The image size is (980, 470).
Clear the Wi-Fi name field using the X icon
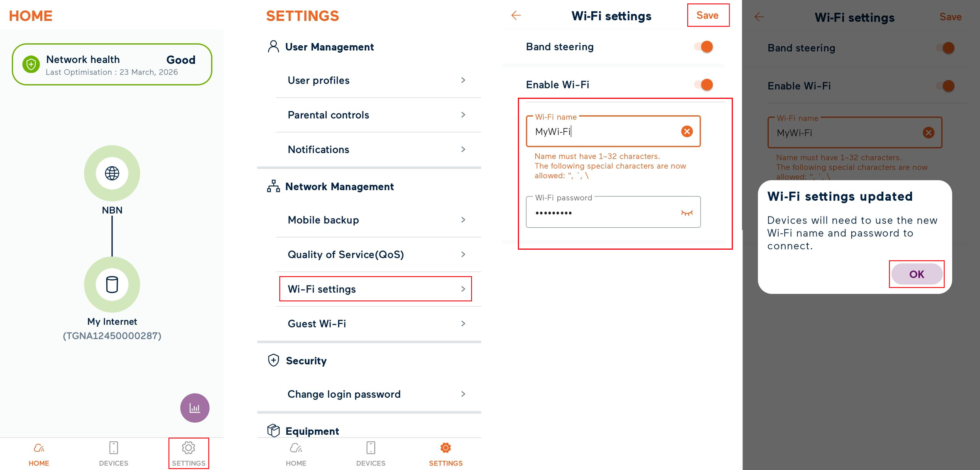pos(686,131)
